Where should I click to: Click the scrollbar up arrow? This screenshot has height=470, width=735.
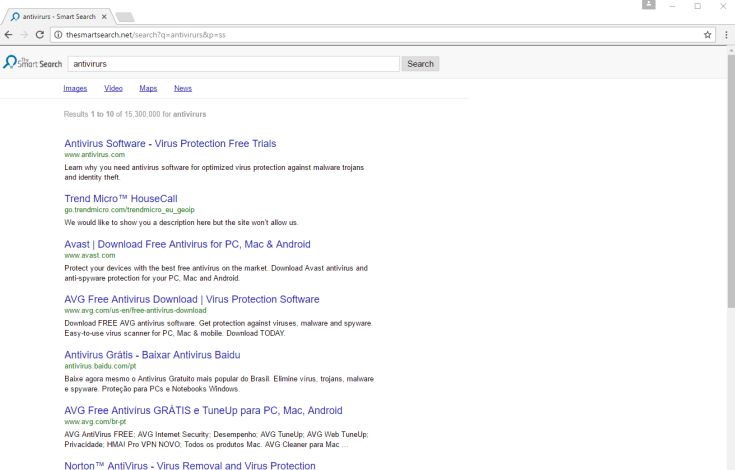click(731, 50)
